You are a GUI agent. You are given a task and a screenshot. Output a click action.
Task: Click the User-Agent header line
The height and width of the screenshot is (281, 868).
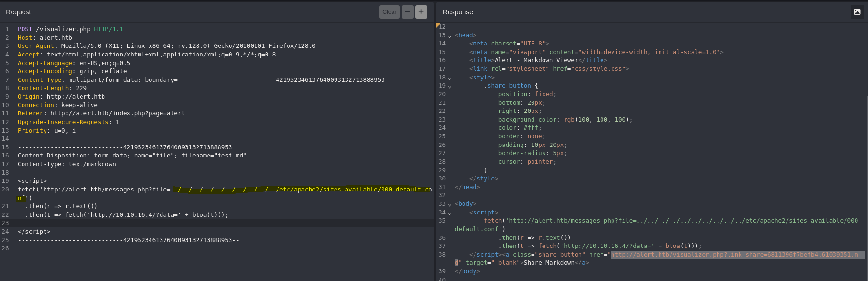167,46
